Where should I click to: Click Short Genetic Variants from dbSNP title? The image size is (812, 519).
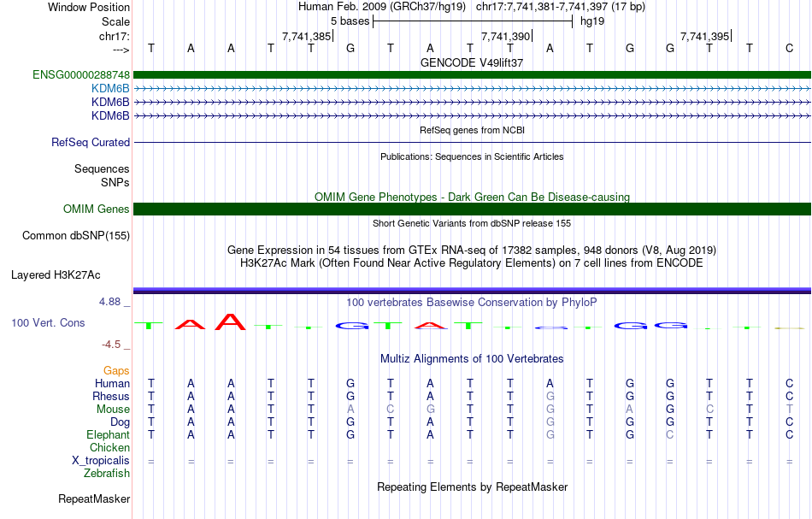[472, 223]
